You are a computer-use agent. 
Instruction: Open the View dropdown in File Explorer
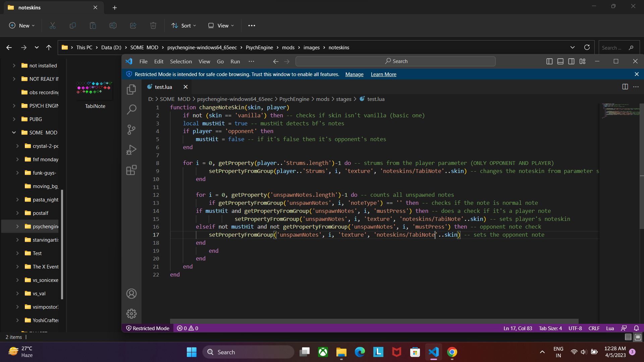(x=221, y=25)
